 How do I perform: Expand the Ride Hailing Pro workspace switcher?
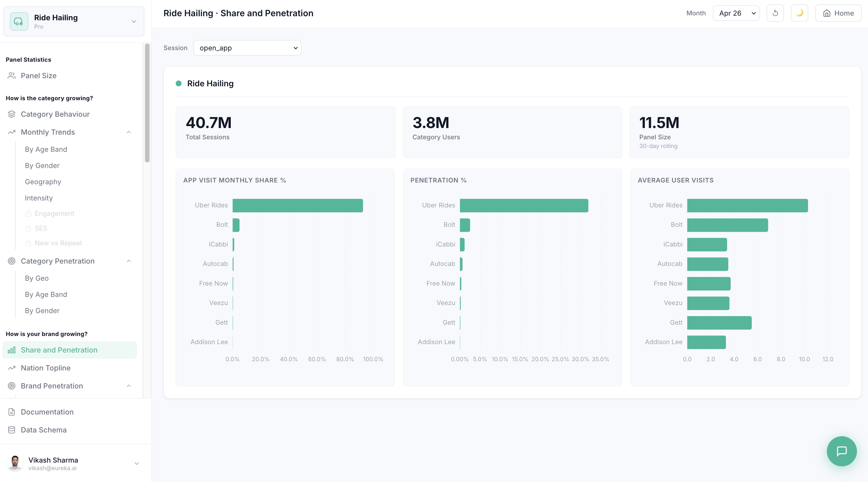click(x=74, y=21)
